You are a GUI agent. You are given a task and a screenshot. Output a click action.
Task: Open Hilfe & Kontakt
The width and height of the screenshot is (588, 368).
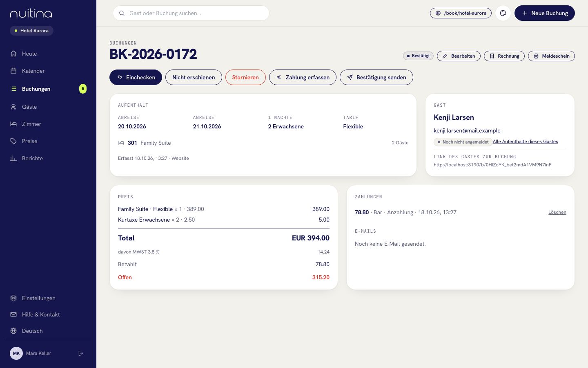pyautogui.click(x=48, y=314)
